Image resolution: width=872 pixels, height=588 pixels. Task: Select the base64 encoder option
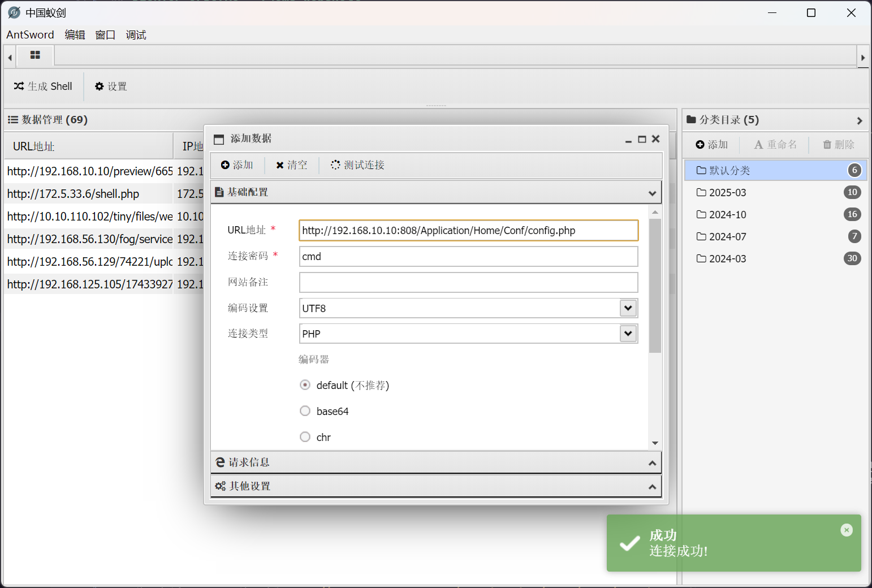305,411
